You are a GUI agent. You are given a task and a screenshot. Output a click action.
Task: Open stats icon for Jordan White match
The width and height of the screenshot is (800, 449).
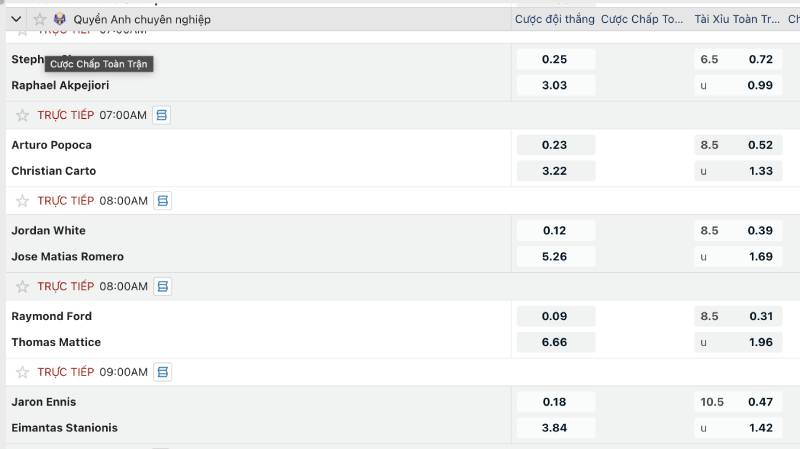pyautogui.click(x=162, y=201)
